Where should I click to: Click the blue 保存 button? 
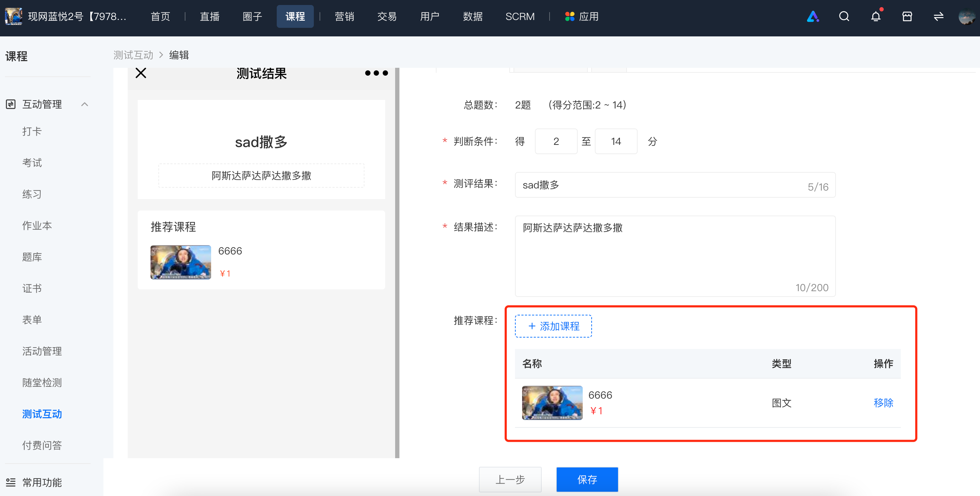click(587, 479)
